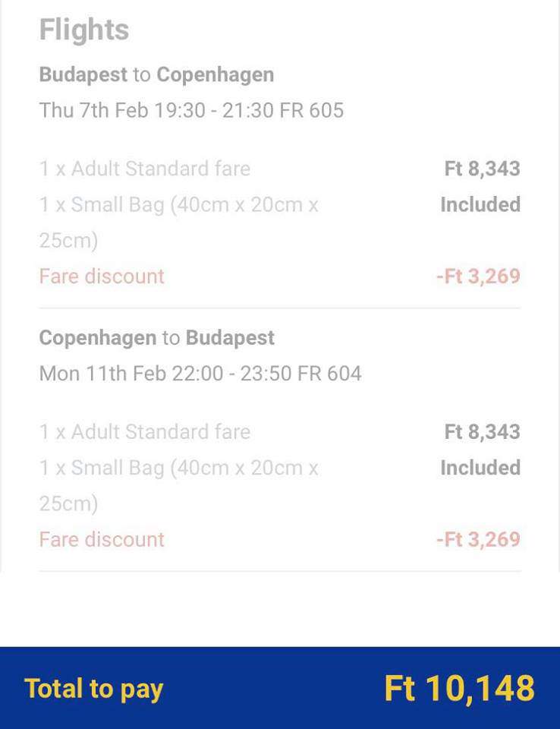Click the return Ft 8,343 fare price

tap(483, 432)
